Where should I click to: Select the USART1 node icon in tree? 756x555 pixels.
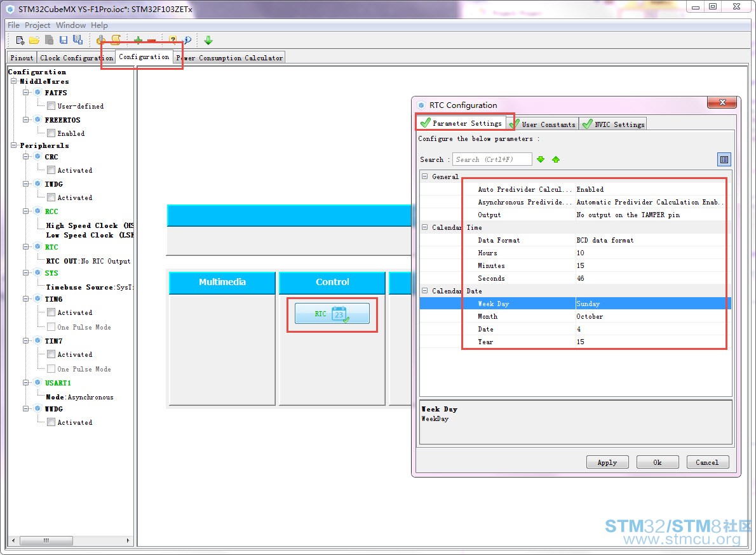37,382
